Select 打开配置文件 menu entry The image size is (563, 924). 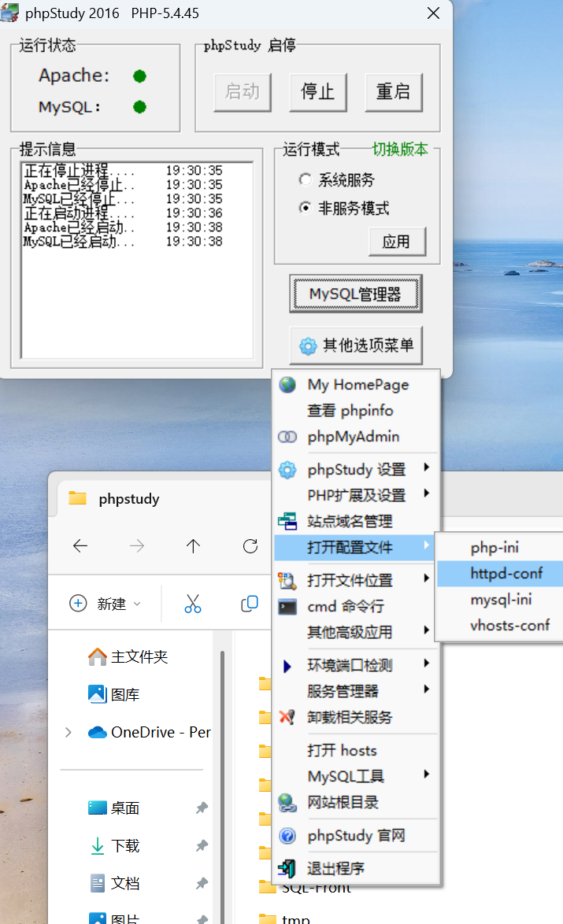click(x=354, y=548)
